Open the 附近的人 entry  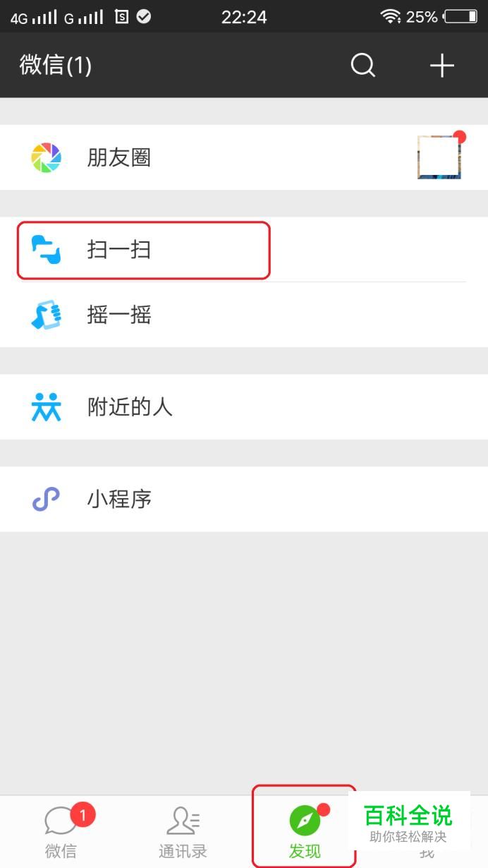(x=244, y=407)
